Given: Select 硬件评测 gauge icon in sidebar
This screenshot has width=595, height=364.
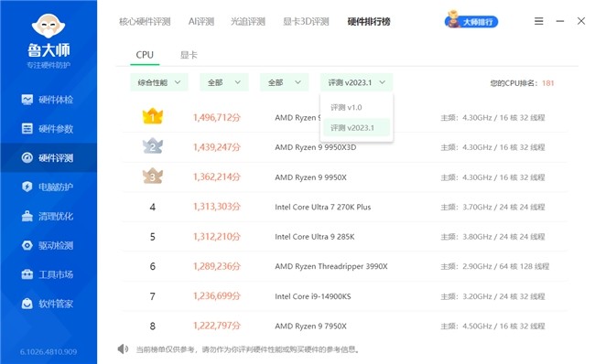Looking at the screenshot, I should [x=27, y=157].
